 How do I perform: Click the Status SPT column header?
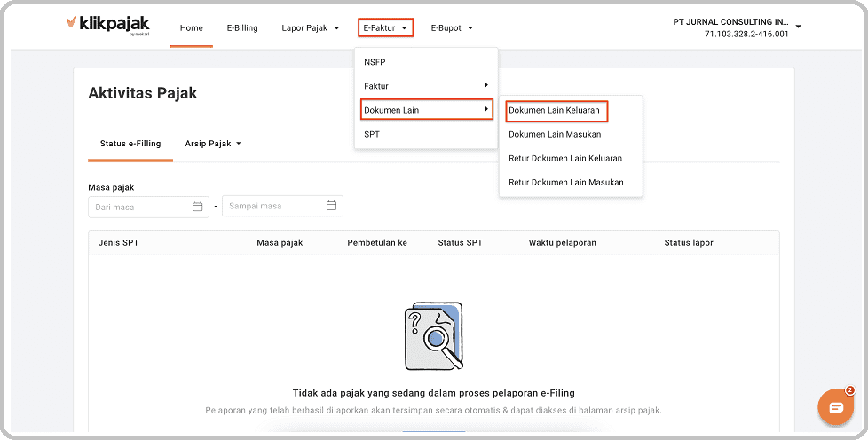(x=460, y=242)
